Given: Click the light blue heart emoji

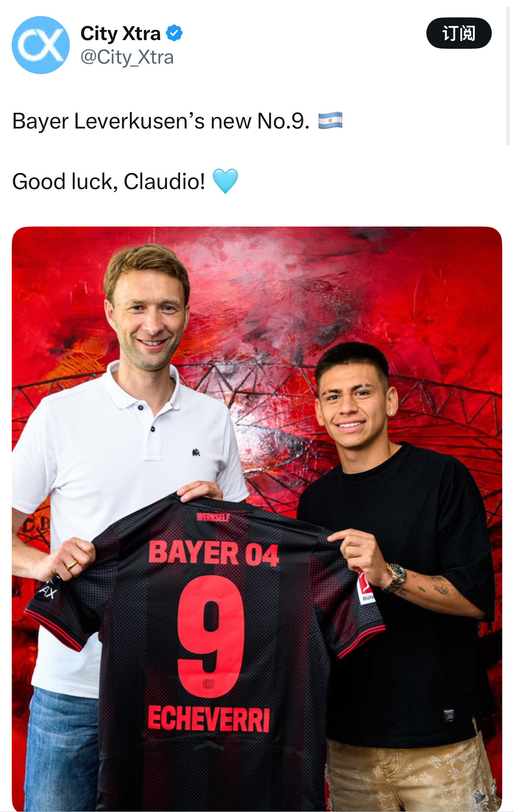Looking at the screenshot, I should (225, 181).
